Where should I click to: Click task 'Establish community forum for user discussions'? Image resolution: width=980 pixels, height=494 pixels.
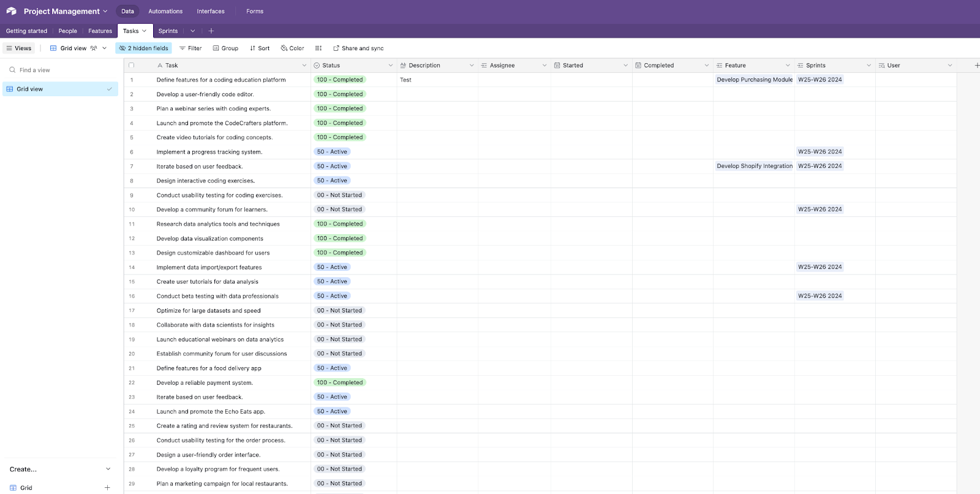pyautogui.click(x=222, y=354)
